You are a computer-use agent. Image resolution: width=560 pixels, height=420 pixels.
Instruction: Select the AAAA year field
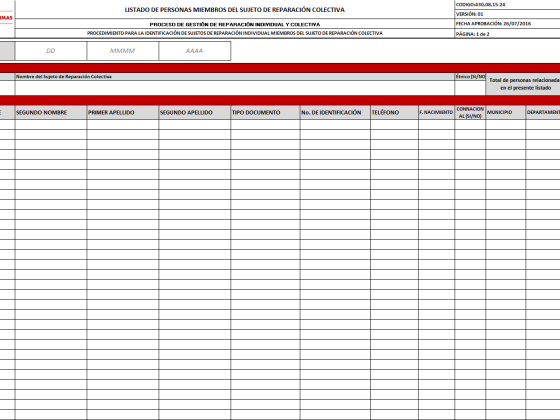pyautogui.click(x=195, y=51)
